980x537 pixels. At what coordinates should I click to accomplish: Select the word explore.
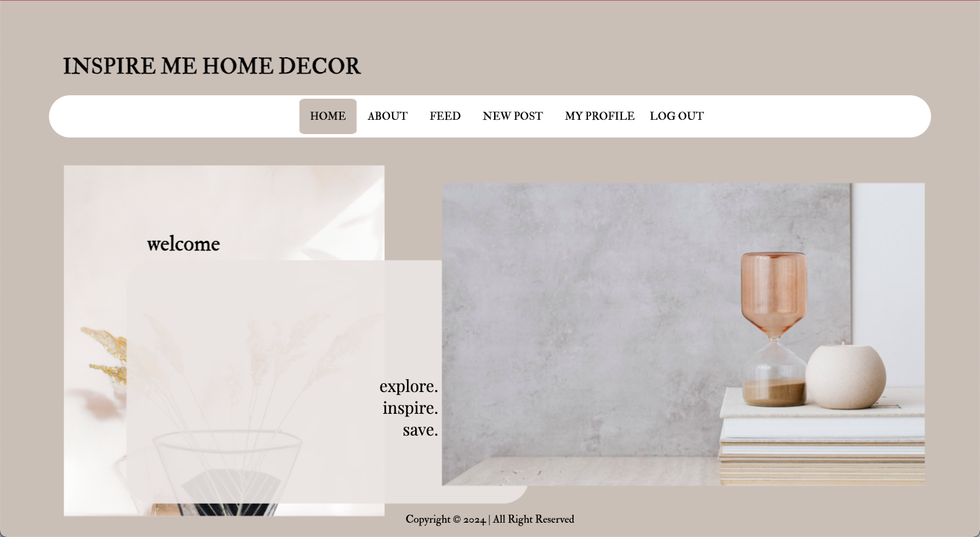[408, 386]
